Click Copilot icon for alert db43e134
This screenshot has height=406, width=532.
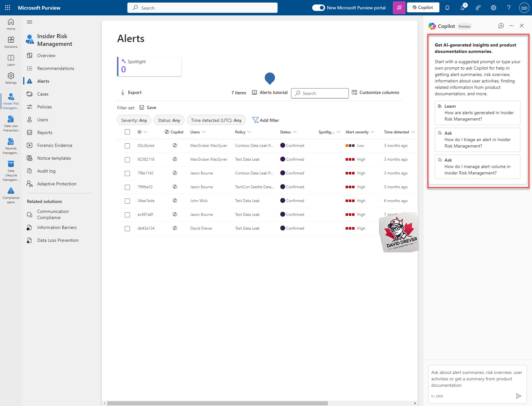coord(175,228)
